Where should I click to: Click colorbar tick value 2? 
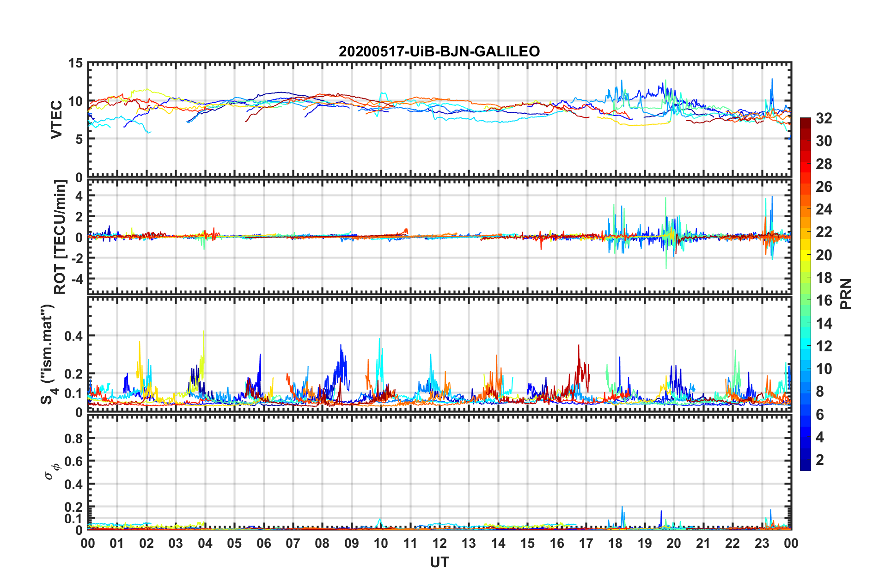(x=820, y=460)
